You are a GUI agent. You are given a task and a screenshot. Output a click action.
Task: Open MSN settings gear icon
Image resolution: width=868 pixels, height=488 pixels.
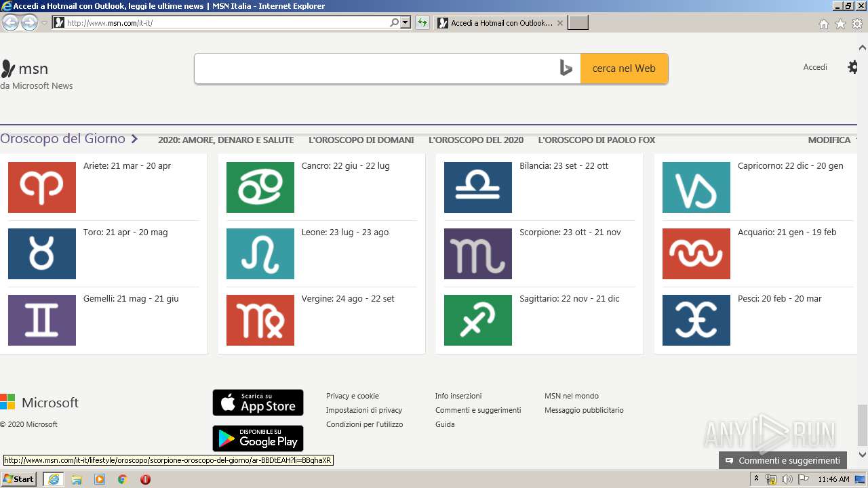tap(853, 67)
